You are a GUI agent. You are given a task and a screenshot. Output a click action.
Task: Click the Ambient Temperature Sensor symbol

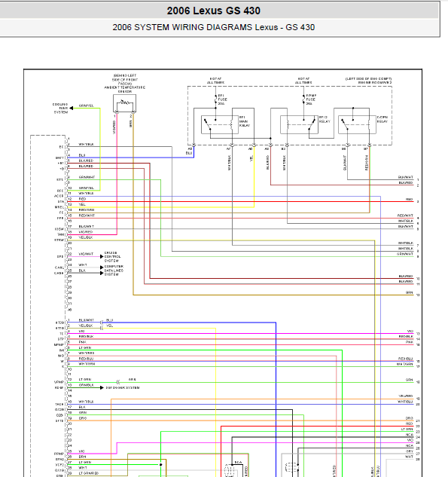(124, 103)
